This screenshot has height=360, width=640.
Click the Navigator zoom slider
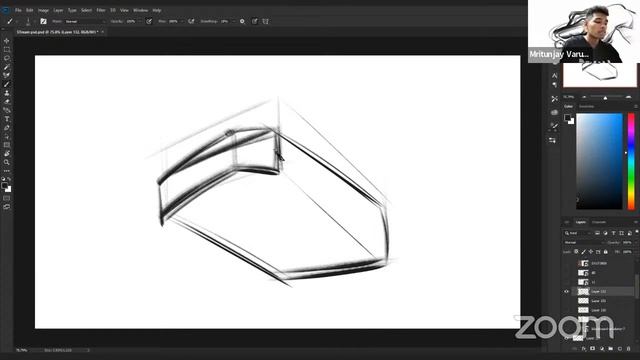pyautogui.click(x=606, y=97)
